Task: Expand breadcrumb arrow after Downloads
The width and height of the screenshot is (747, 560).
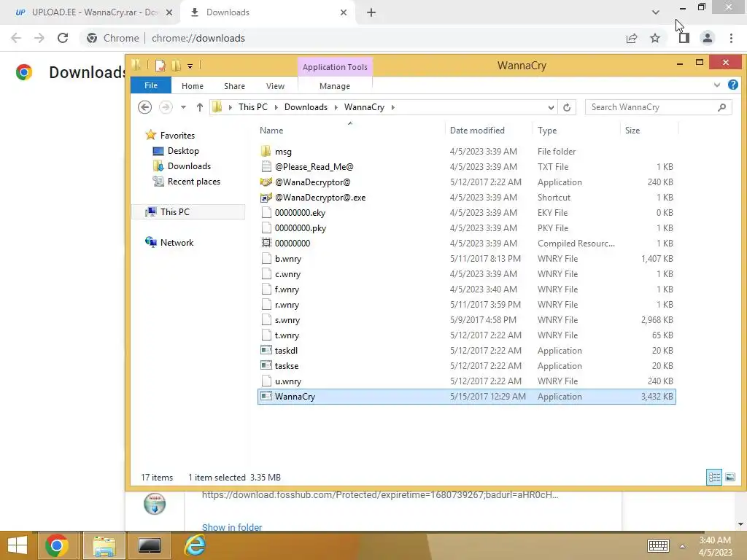Action: 336,107
